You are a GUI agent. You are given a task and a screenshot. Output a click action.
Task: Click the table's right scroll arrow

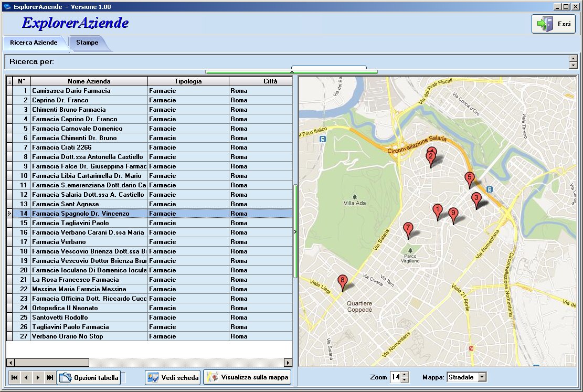288,362
